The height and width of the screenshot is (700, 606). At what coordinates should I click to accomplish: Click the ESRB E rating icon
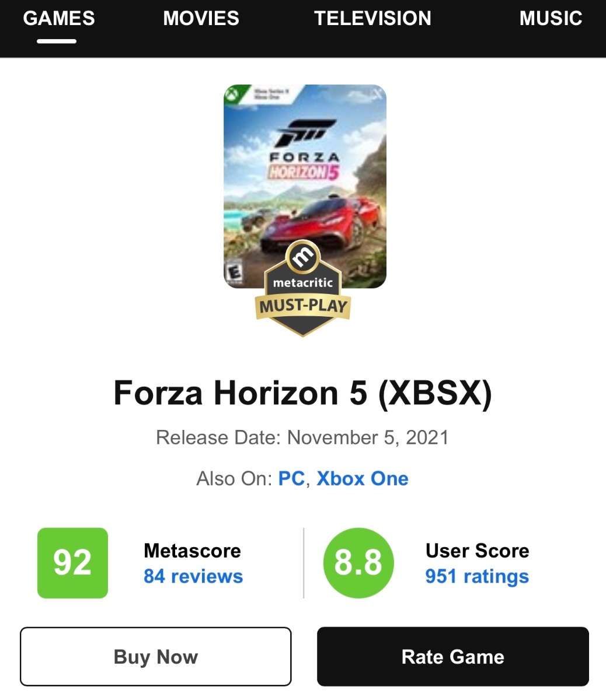[234, 273]
